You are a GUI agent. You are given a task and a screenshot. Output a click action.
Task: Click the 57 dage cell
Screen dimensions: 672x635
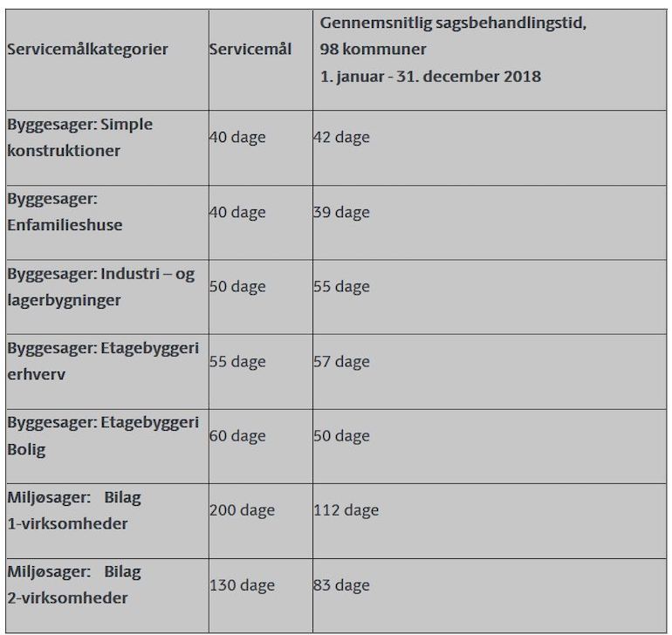click(x=341, y=361)
